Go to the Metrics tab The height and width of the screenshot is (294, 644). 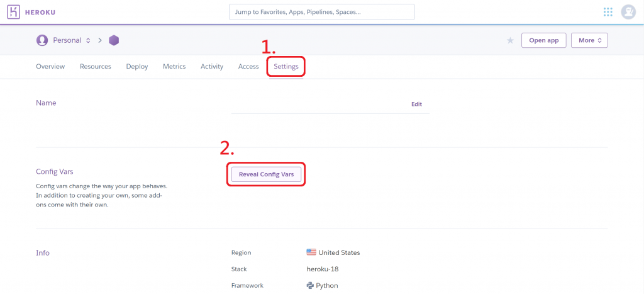[174, 66]
